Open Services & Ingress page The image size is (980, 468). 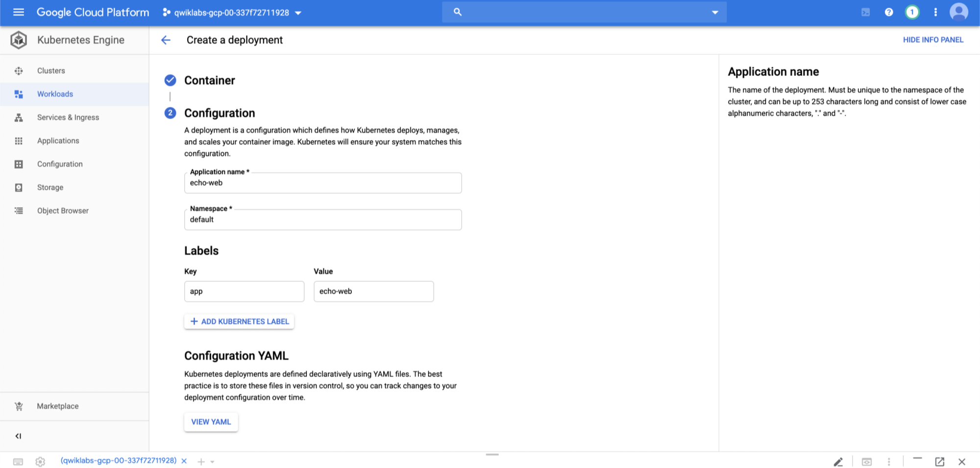pyautogui.click(x=68, y=118)
